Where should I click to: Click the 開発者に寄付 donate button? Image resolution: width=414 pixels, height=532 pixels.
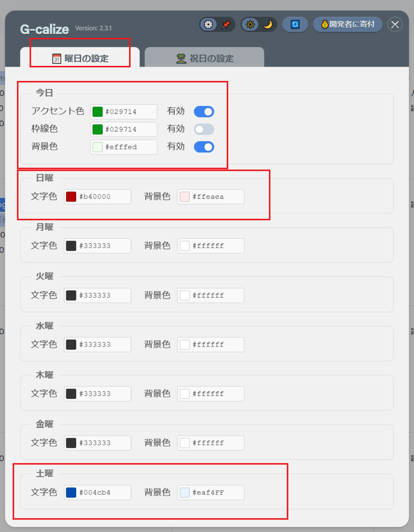click(348, 25)
